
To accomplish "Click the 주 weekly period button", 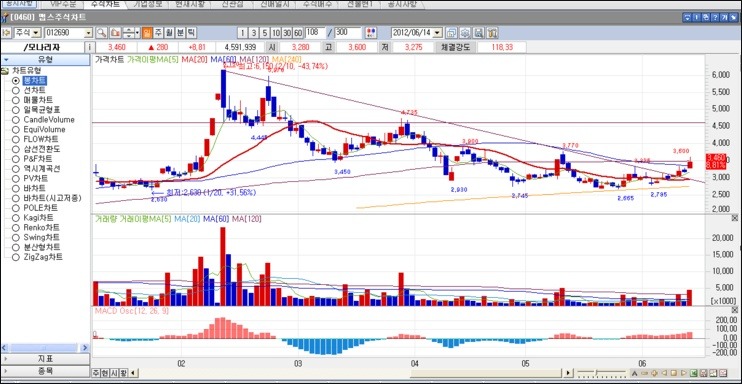I will point(158,33).
